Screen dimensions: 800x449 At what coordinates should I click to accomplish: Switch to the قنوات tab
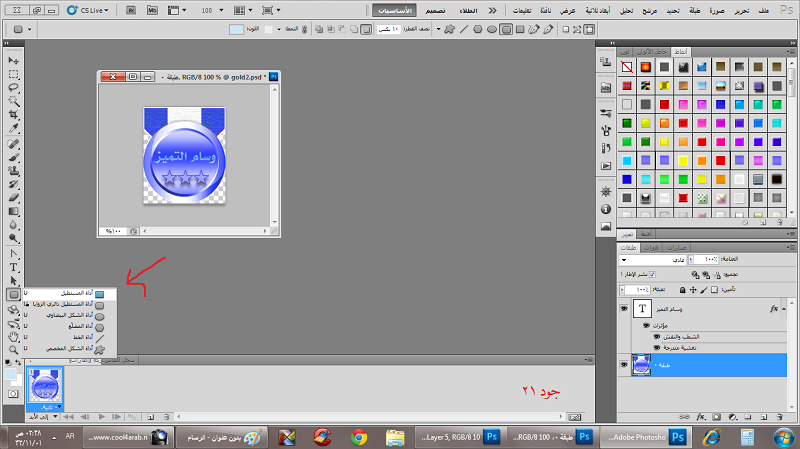coord(650,246)
